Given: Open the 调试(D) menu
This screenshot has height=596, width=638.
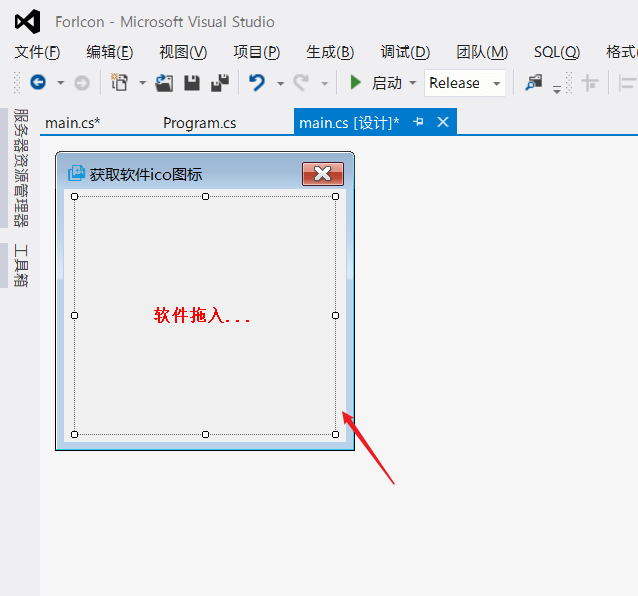Looking at the screenshot, I should click(405, 52).
